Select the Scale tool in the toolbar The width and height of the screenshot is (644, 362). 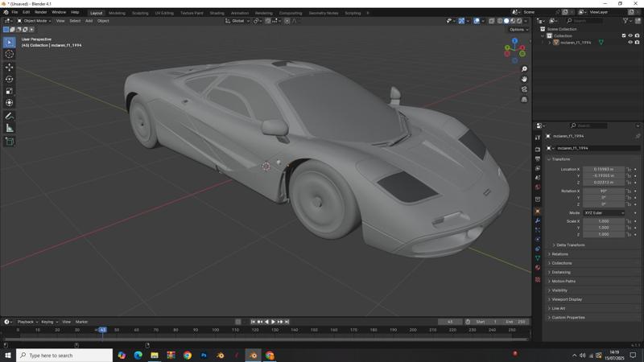point(10,91)
